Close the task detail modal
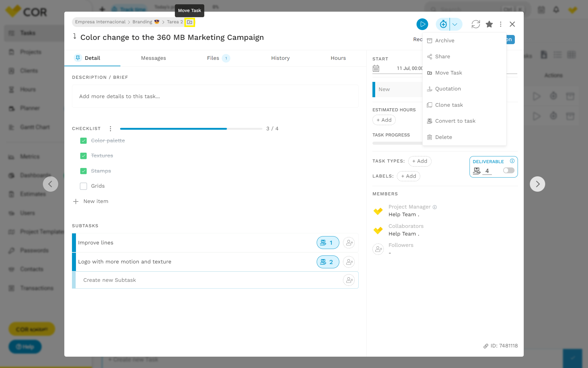This screenshot has width=588, height=368. (x=512, y=24)
